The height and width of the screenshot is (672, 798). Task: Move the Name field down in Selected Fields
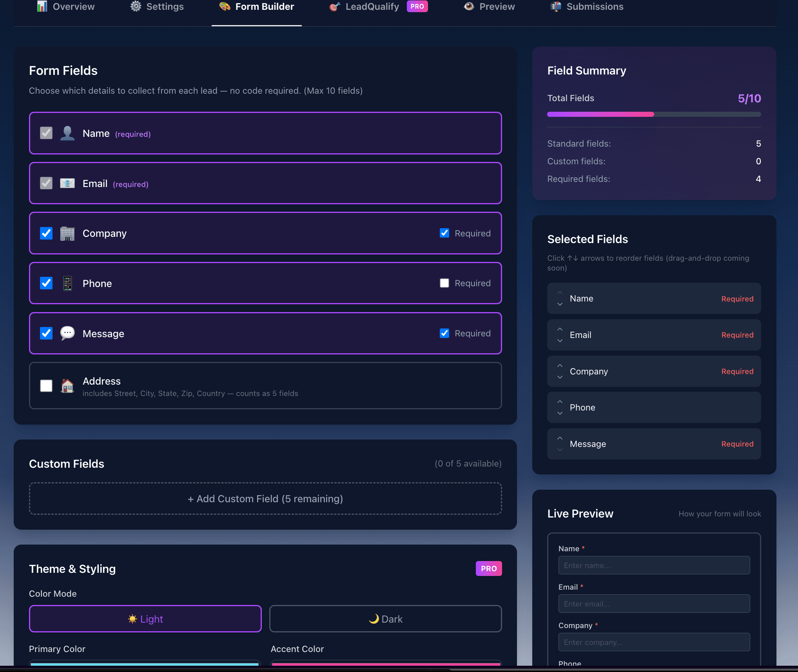pos(560,304)
